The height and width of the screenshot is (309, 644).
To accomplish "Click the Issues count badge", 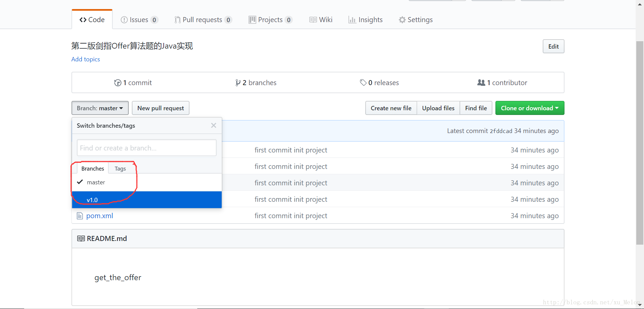I will [x=154, y=20].
